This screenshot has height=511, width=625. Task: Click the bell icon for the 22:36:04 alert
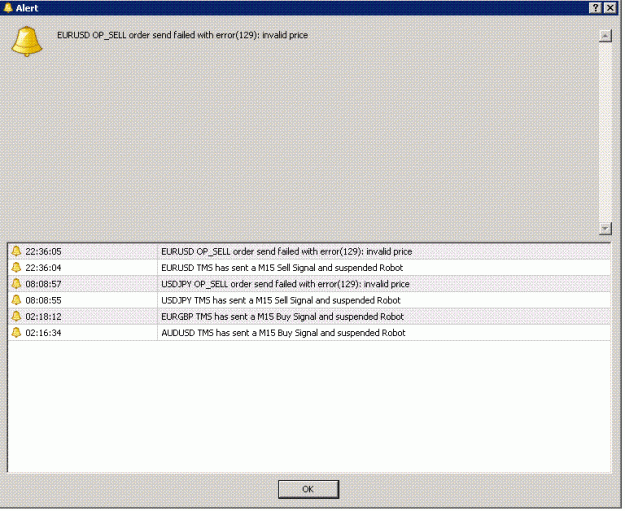click(16, 268)
